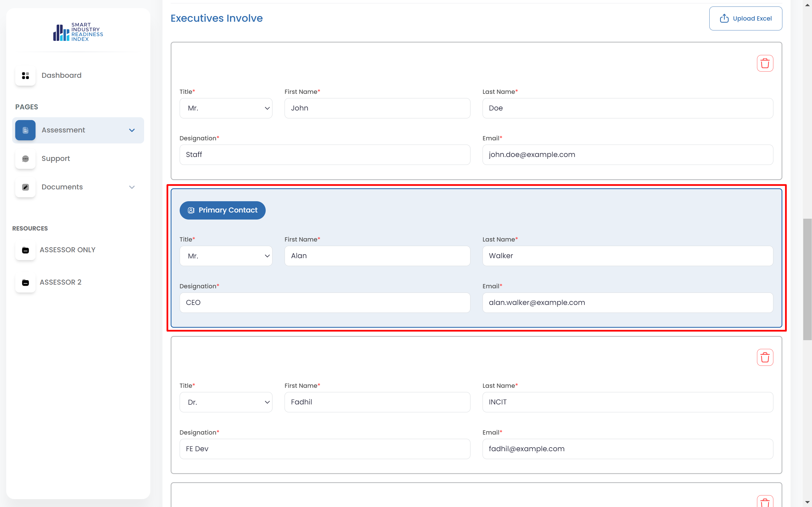The image size is (812, 507).
Task: Open Title dropdown for Alan Walker
Action: pyautogui.click(x=226, y=256)
